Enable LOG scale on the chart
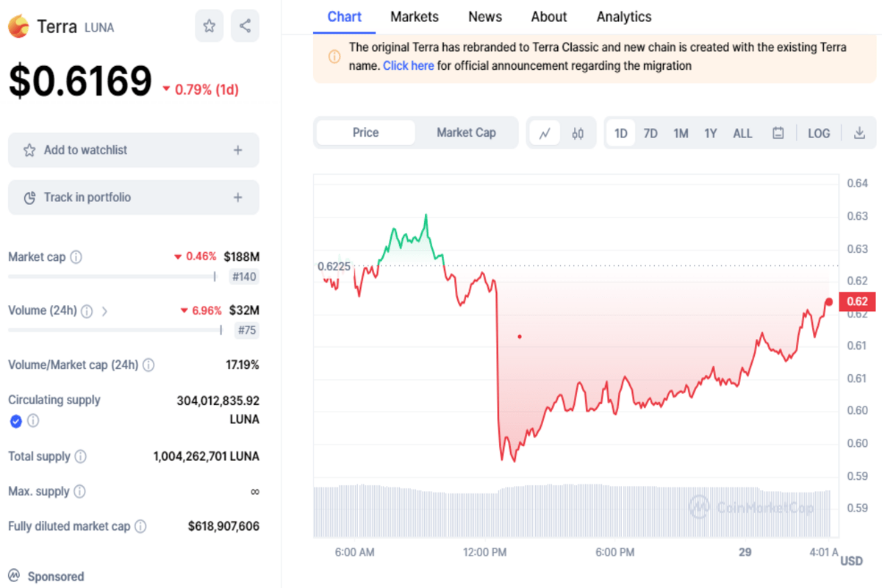Screen dimensions: 882x588 [819, 132]
